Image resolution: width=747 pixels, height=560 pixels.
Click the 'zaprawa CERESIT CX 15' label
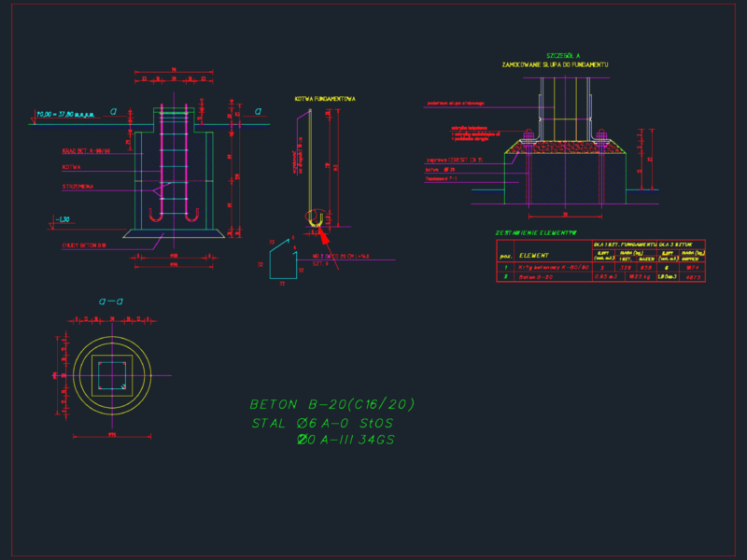pyautogui.click(x=455, y=160)
